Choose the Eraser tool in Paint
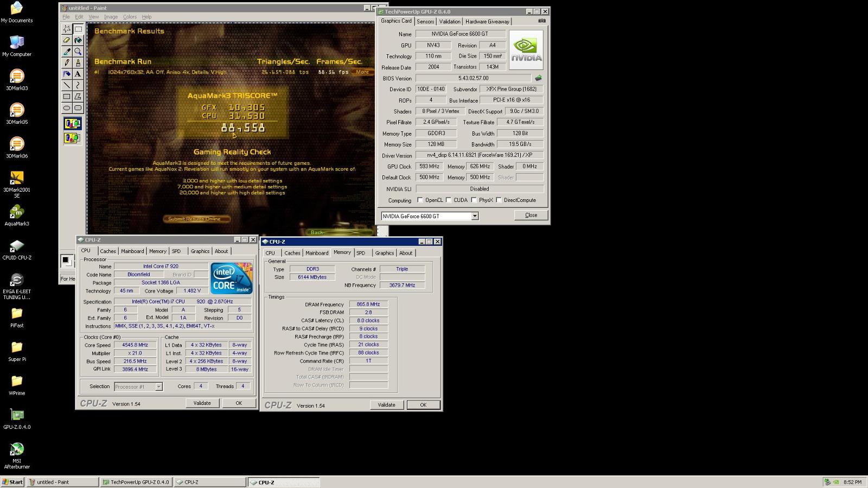868x488 pixels. coord(67,40)
